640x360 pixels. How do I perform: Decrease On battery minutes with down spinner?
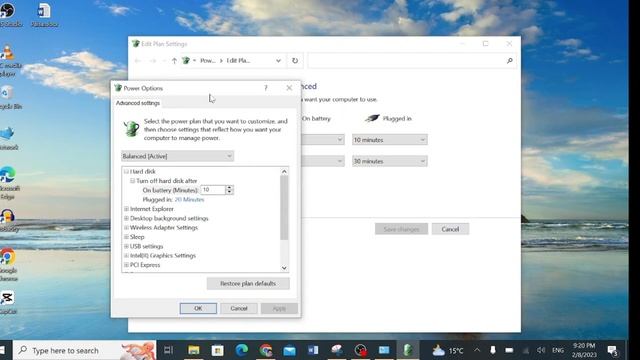point(229,192)
